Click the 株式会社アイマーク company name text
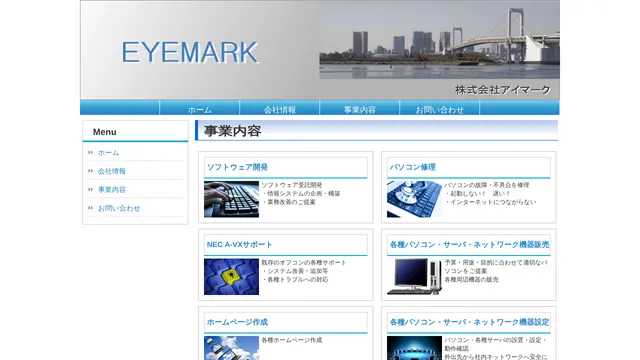 pos(503,90)
